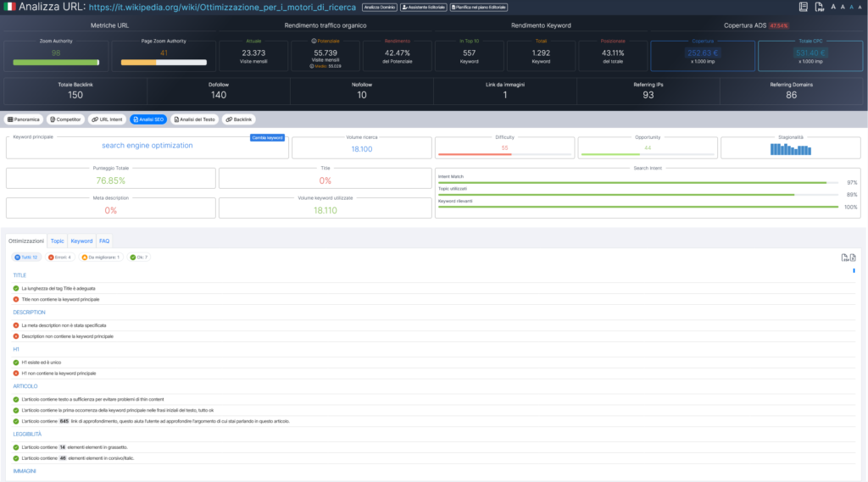Switch to the Keyword tab
The height and width of the screenshot is (482, 868).
pos(81,241)
